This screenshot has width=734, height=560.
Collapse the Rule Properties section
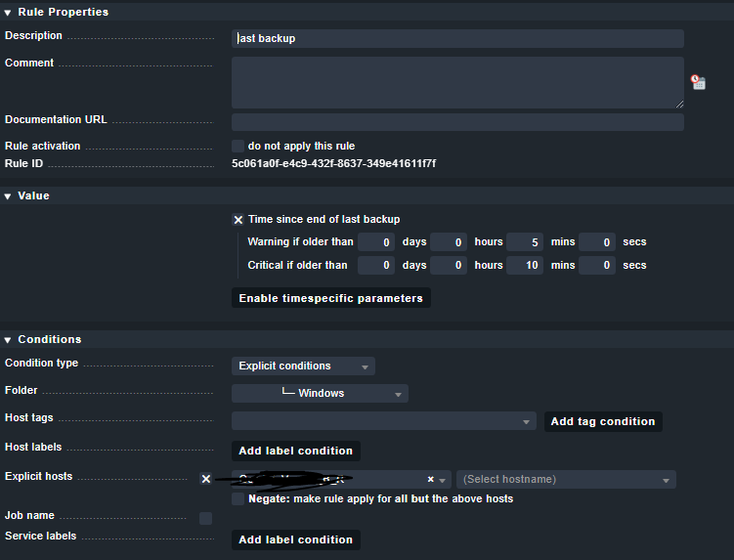point(8,13)
